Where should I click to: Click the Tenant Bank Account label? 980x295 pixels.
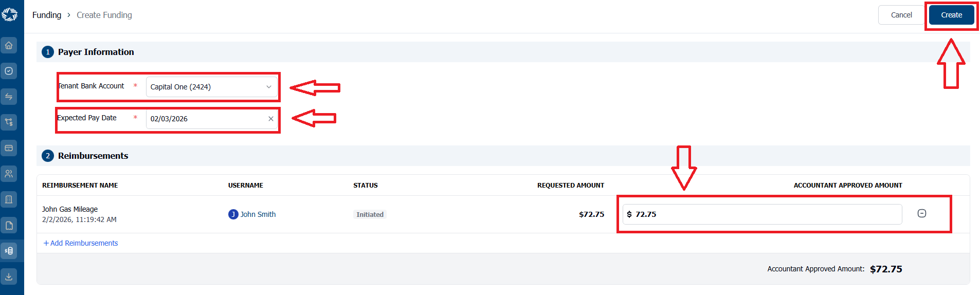tap(91, 86)
